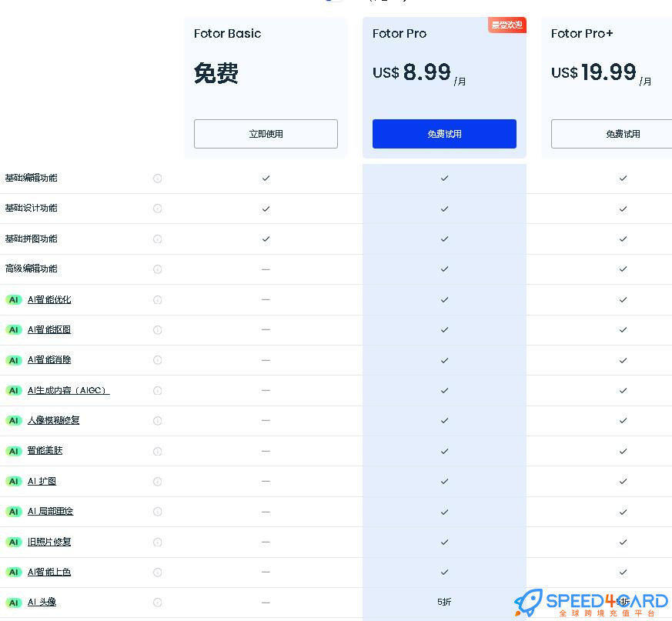This screenshot has width=672, height=621.
Task: Open the AI 局部重绘 link
Action: (x=51, y=511)
